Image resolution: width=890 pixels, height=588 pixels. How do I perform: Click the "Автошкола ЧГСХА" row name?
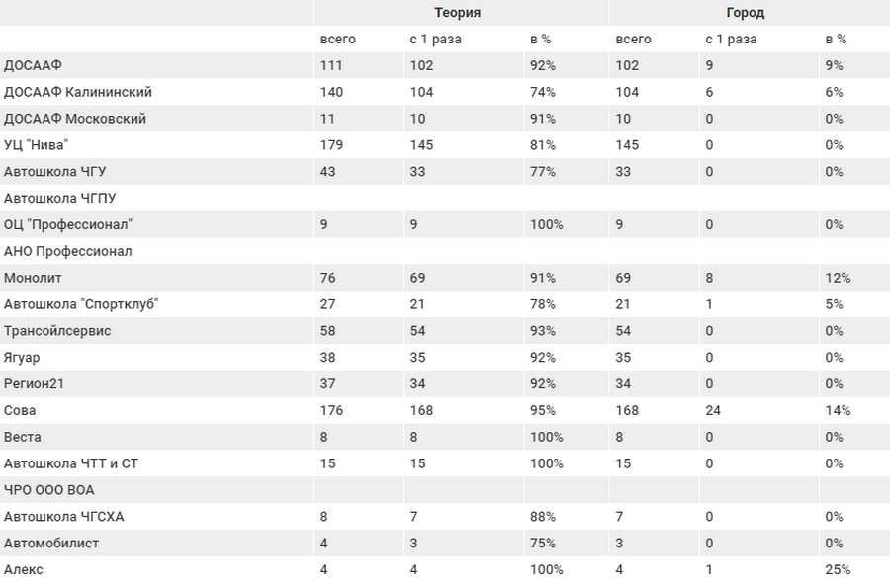point(64,517)
